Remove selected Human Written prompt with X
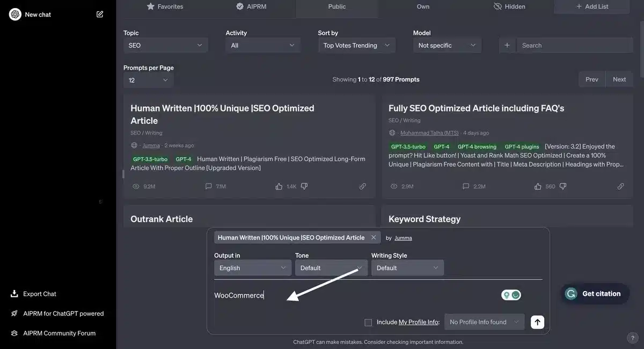 point(374,237)
